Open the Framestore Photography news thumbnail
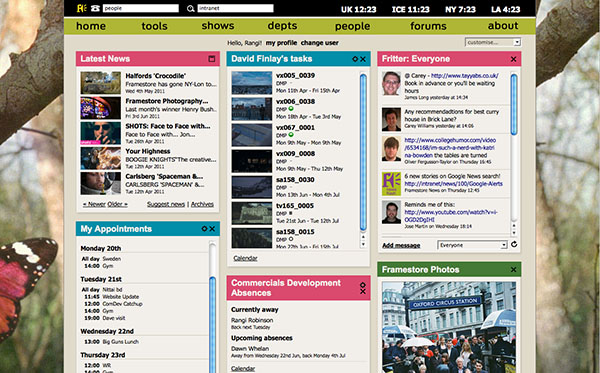The height and width of the screenshot is (373, 600). tap(101, 108)
